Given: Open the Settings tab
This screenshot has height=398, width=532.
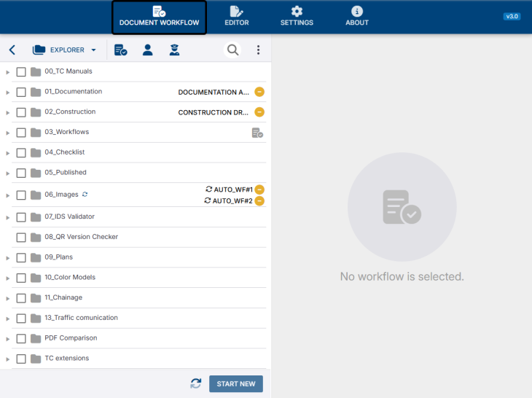Looking at the screenshot, I should (297, 17).
